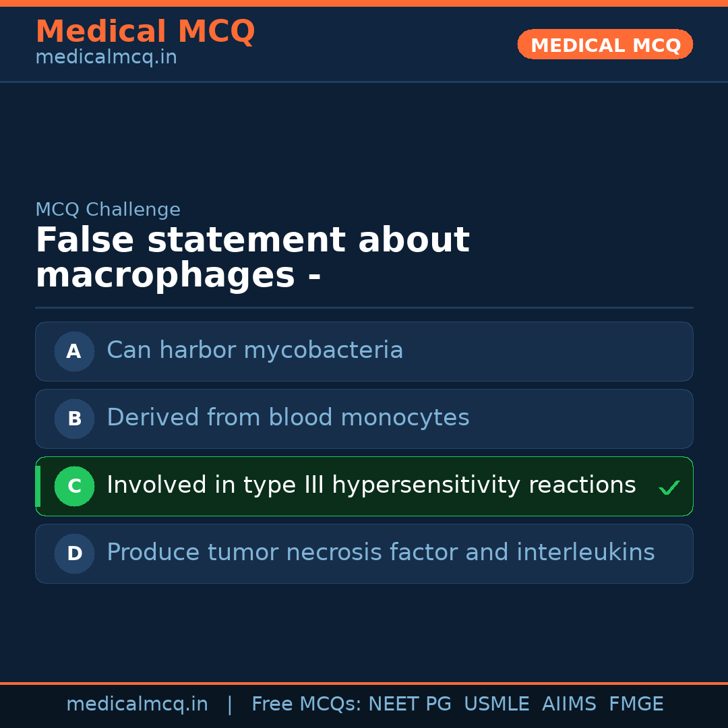728x728 pixels.
Task: Click 'FMGE' in the footer
Action: pos(636,704)
